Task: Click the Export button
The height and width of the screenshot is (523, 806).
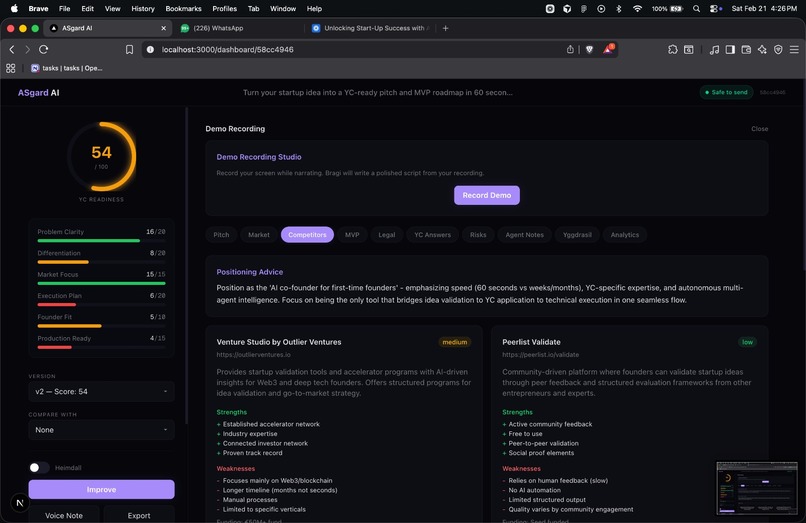Action: (139, 515)
